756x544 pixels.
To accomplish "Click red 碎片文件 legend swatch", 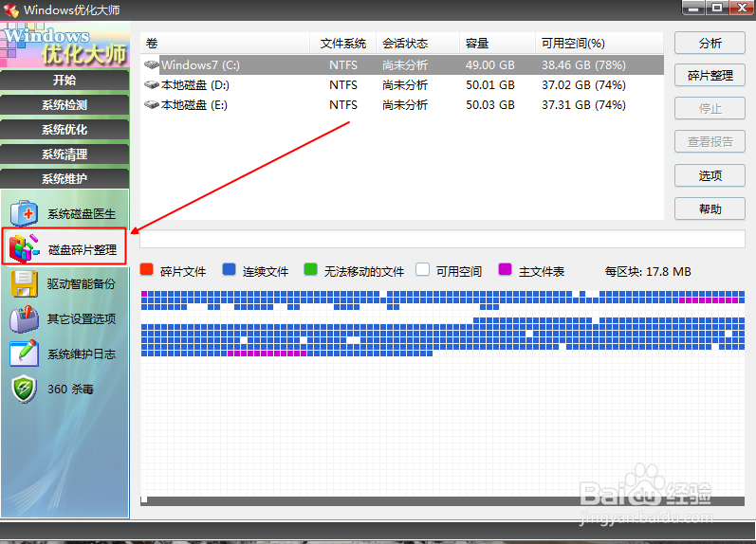I will tap(147, 269).
